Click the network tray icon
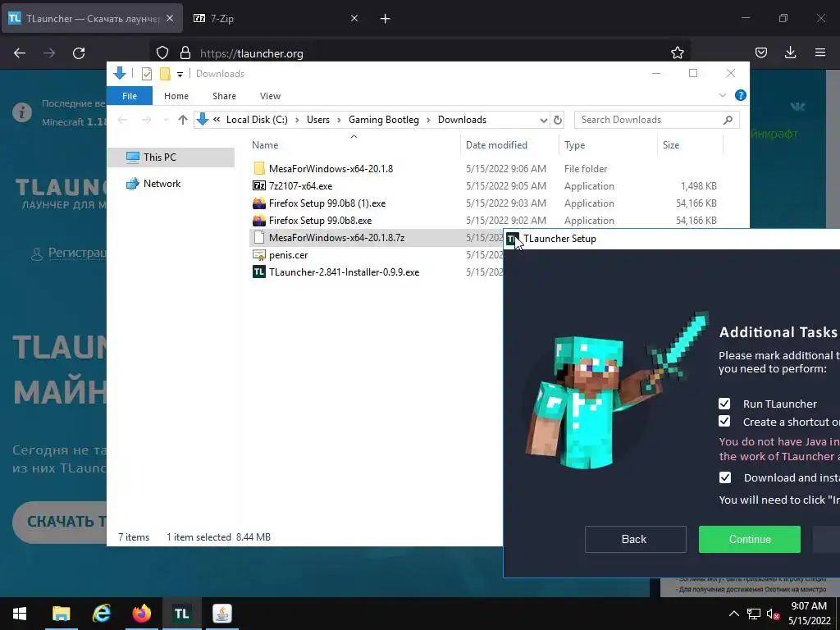This screenshot has height=630, width=840. coord(753,614)
